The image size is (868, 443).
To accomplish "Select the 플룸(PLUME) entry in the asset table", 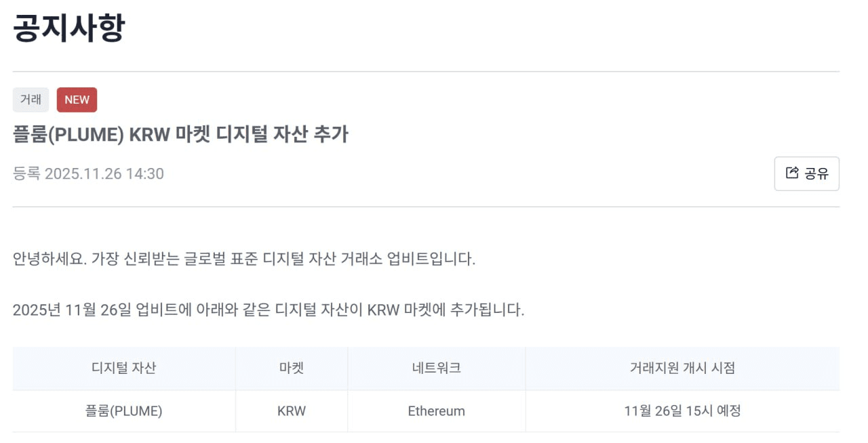I will coord(124,410).
